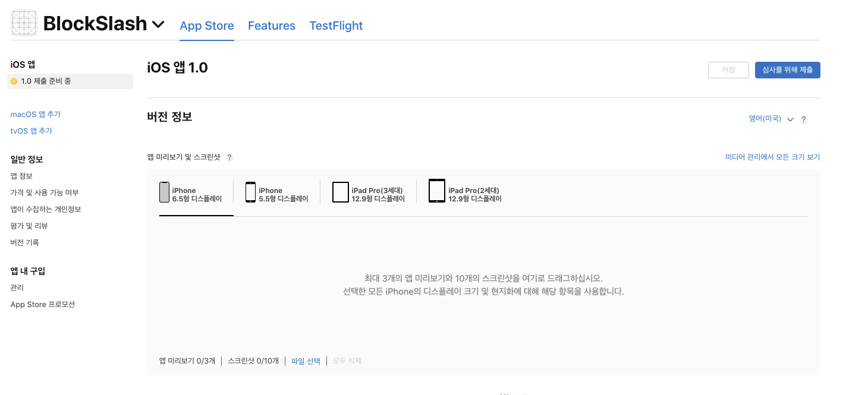Click the 일반 정보 sidebar heading
The image size is (868, 395).
27,159
